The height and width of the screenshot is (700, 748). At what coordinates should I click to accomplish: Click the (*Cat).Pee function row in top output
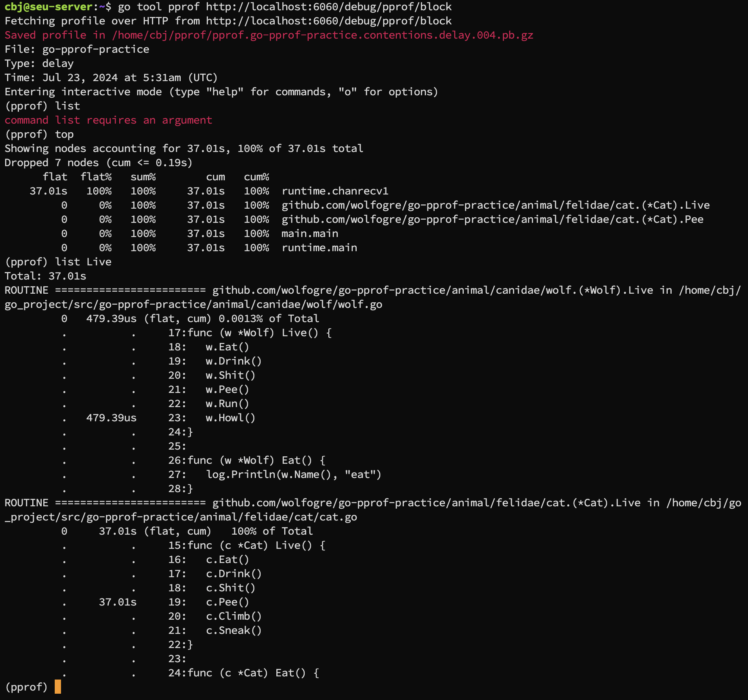point(492,219)
